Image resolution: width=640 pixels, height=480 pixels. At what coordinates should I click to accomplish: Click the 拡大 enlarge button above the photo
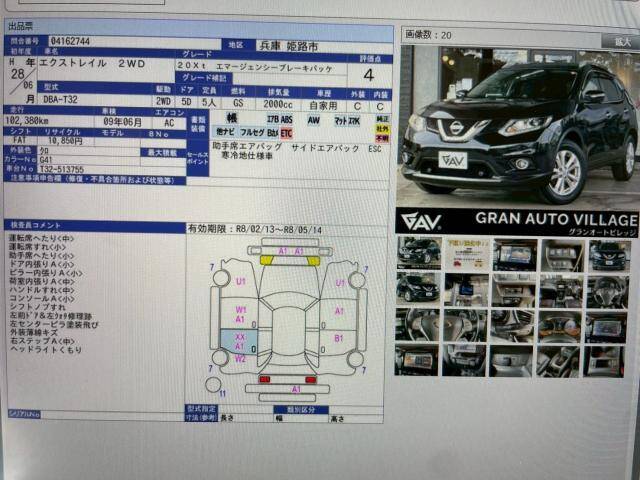622,41
